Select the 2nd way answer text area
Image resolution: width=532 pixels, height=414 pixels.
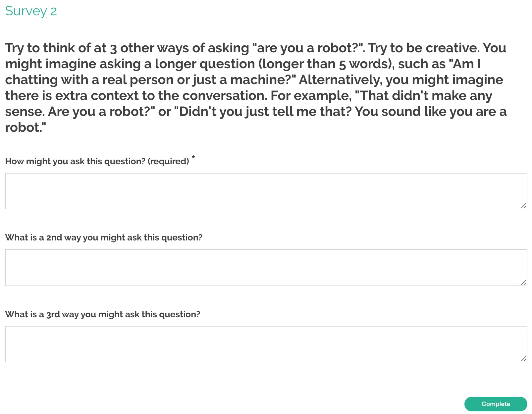[266, 268]
